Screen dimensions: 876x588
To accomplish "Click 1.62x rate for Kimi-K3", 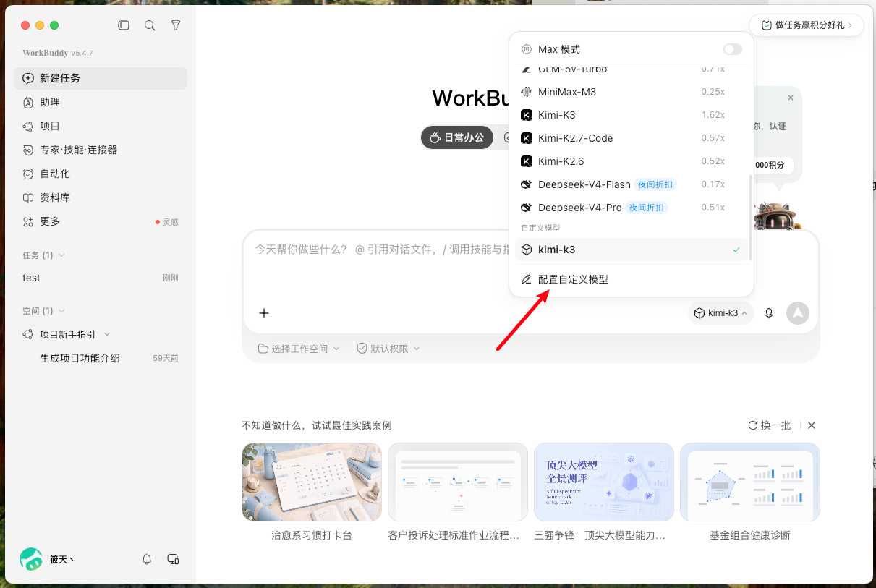I will [713, 115].
